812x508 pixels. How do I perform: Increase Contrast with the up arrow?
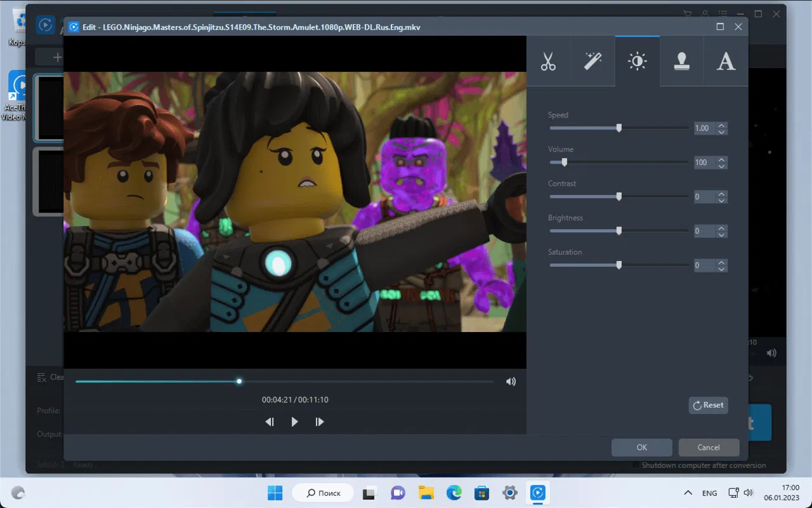[721, 194]
